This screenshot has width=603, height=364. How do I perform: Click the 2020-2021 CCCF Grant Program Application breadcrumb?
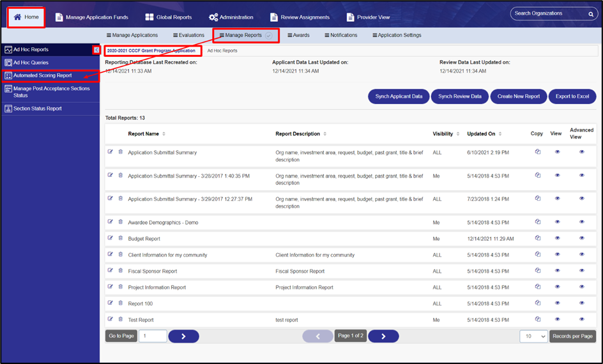(x=151, y=50)
